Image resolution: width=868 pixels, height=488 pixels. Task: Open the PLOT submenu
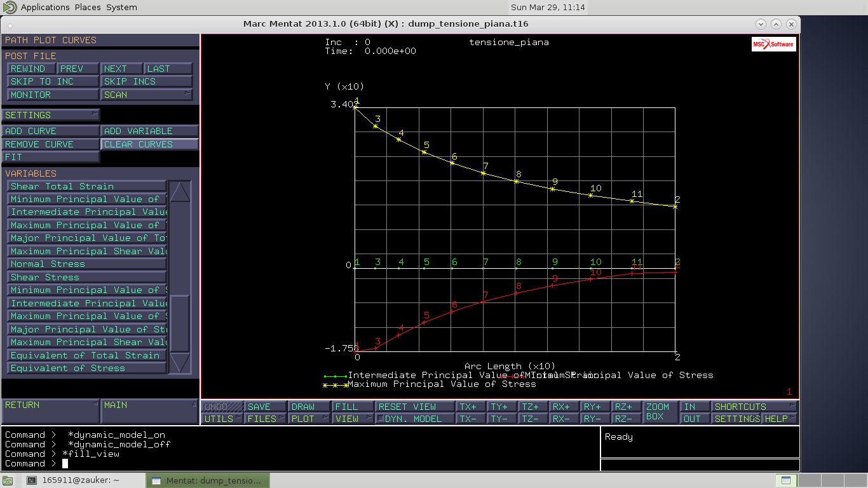pos(310,419)
